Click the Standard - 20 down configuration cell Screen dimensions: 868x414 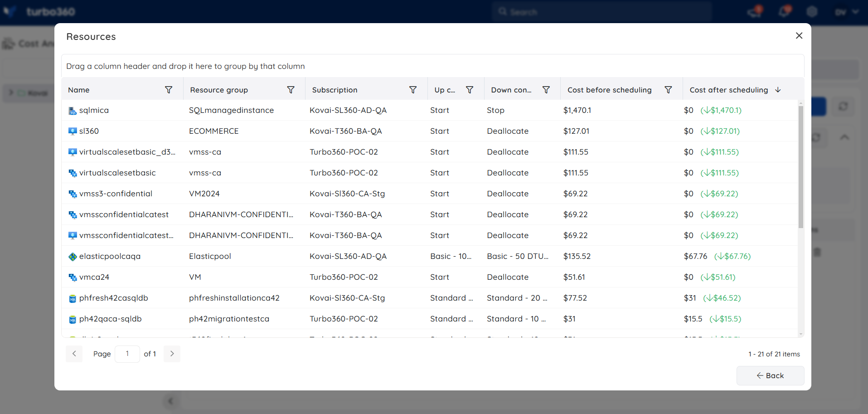tap(517, 298)
